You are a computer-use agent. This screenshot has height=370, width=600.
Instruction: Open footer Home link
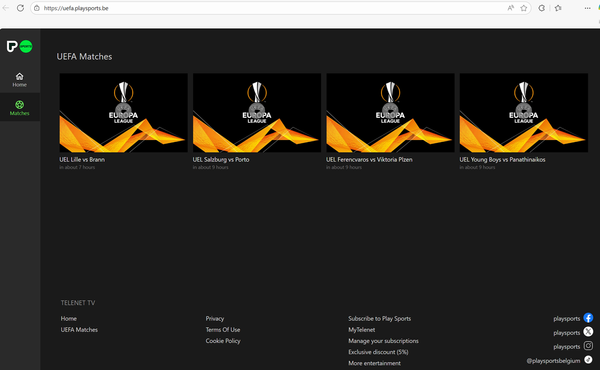click(68, 318)
